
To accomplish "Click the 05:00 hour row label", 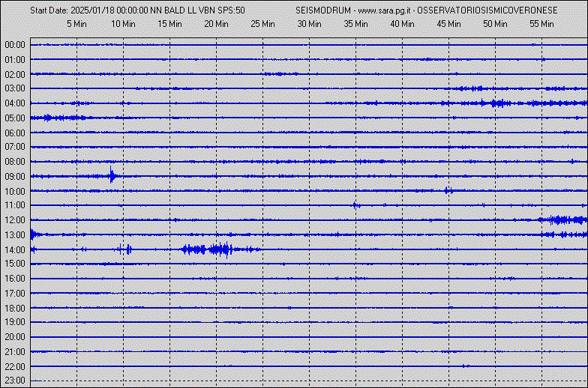I will (x=15, y=118).
